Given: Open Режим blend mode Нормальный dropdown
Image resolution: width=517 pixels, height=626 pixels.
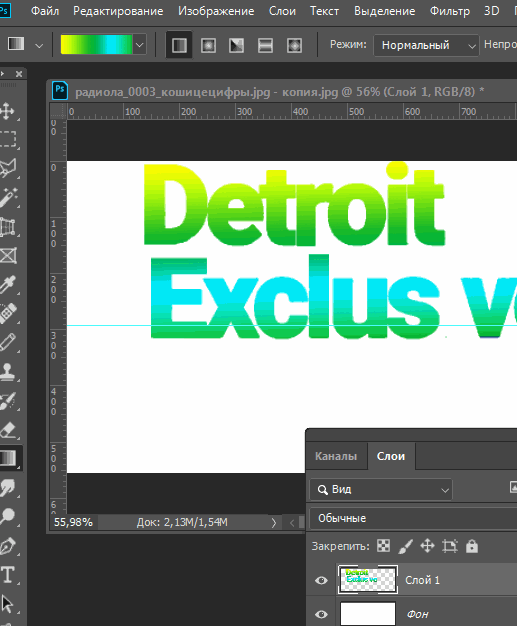Looking at the screenshot, I should point(426,45).
